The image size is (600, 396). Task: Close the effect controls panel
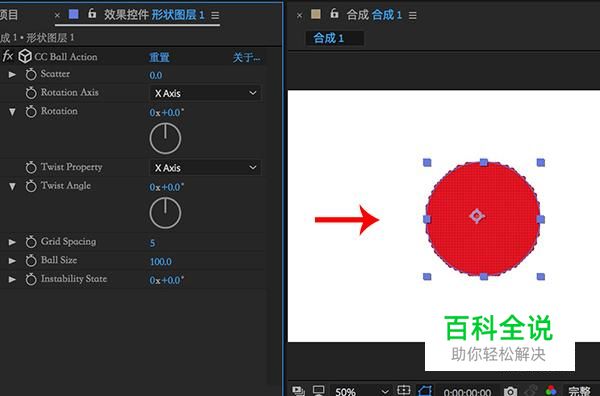click(57, 15)
